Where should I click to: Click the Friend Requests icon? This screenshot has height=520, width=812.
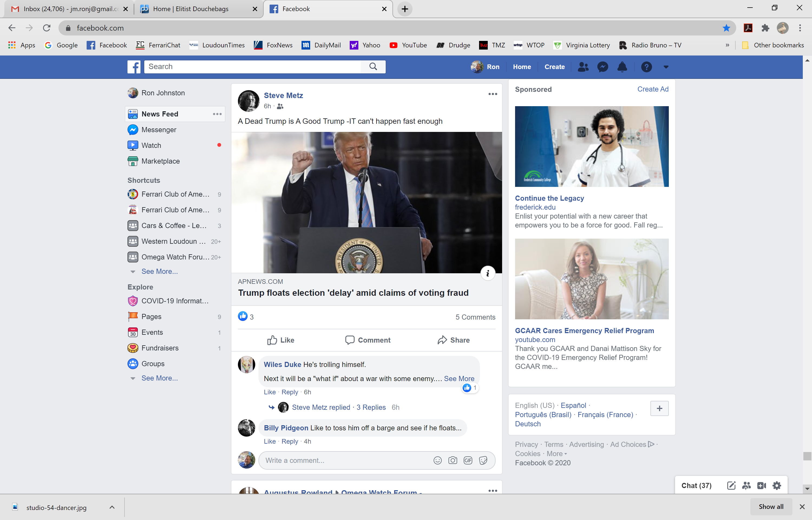pos(583,67)
